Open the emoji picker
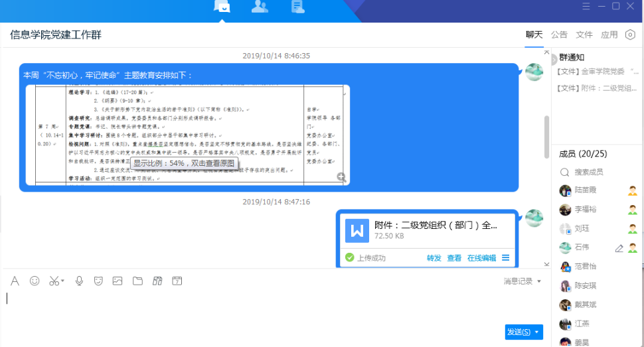The height and width of the screenshot is (347, 644). point(35,281)
